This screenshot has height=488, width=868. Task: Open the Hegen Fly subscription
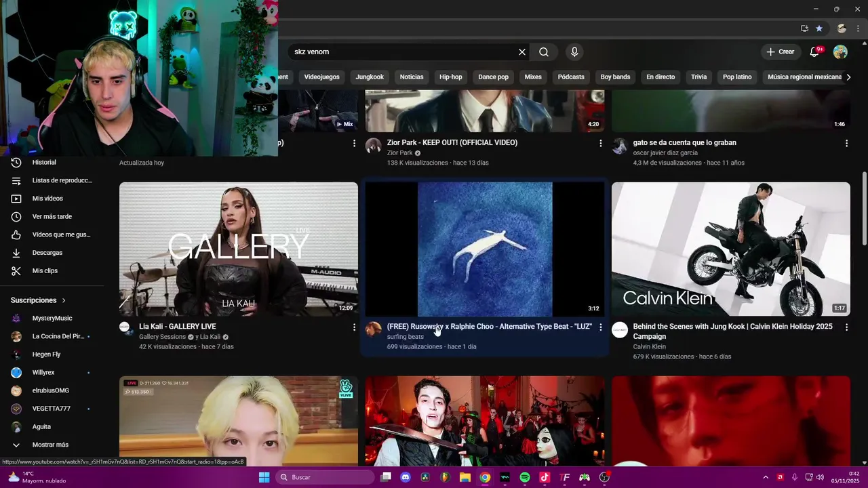53,354
